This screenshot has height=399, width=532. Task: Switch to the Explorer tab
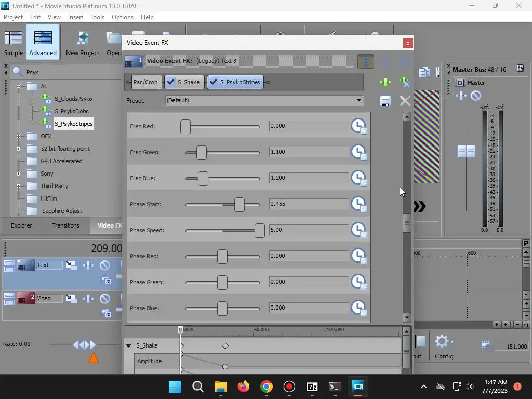tap(21, 225)
